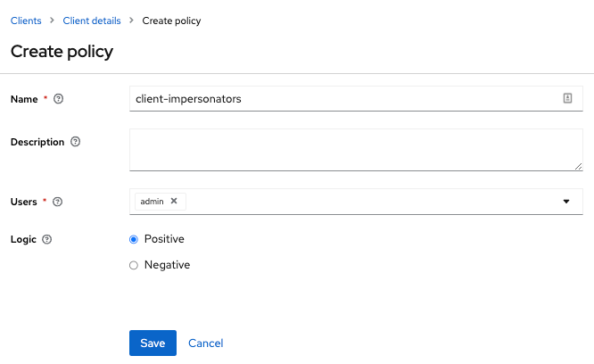The image size is (594, 364).
Task: Go to Clients breadcrumb link
Action: tap(26, 21)
